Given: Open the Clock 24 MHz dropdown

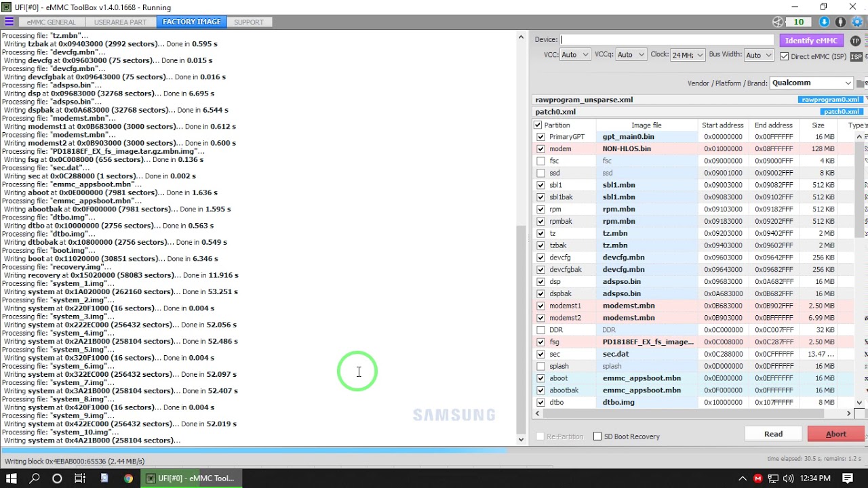Looking at the screenshot, I should [688, 55].
